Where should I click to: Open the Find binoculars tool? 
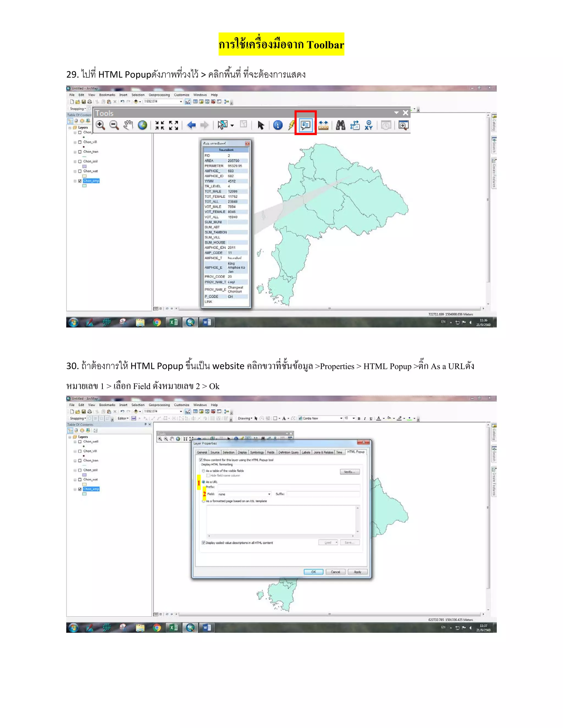(341, 125)
